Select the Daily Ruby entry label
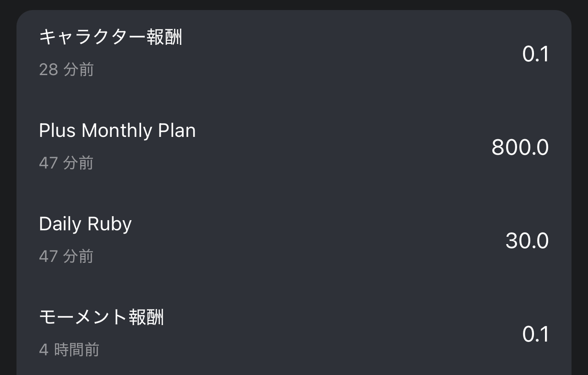 [85, 224]
